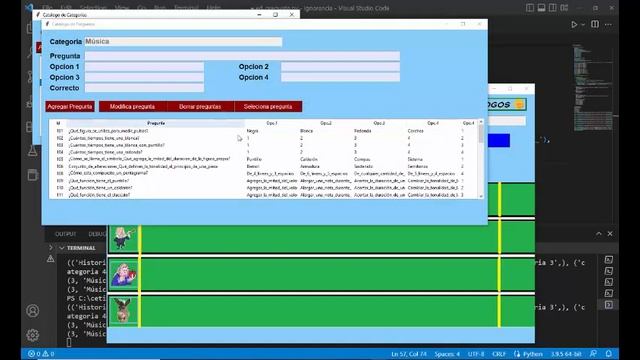
Task: Click the errors and warnings status indicator
Action: click(41, 354)
